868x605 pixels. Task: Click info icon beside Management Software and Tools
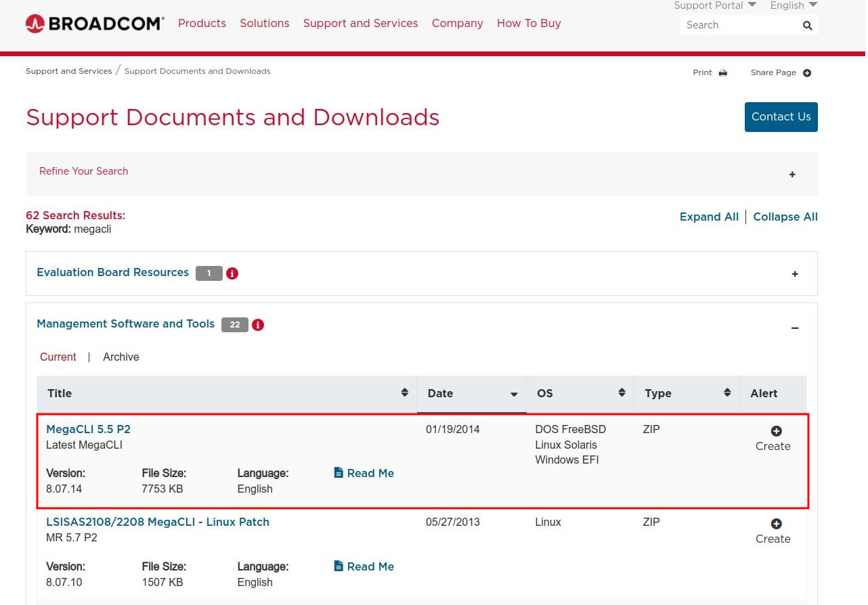258,325
